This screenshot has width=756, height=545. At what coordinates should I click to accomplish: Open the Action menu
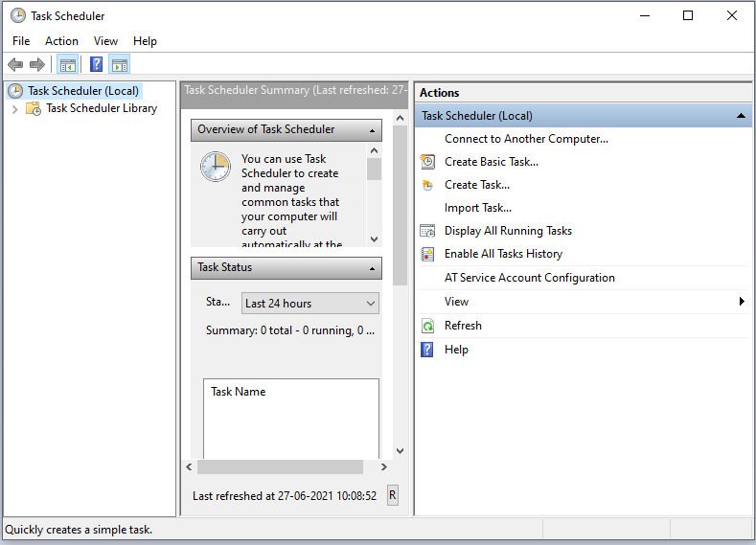(61, 41)
